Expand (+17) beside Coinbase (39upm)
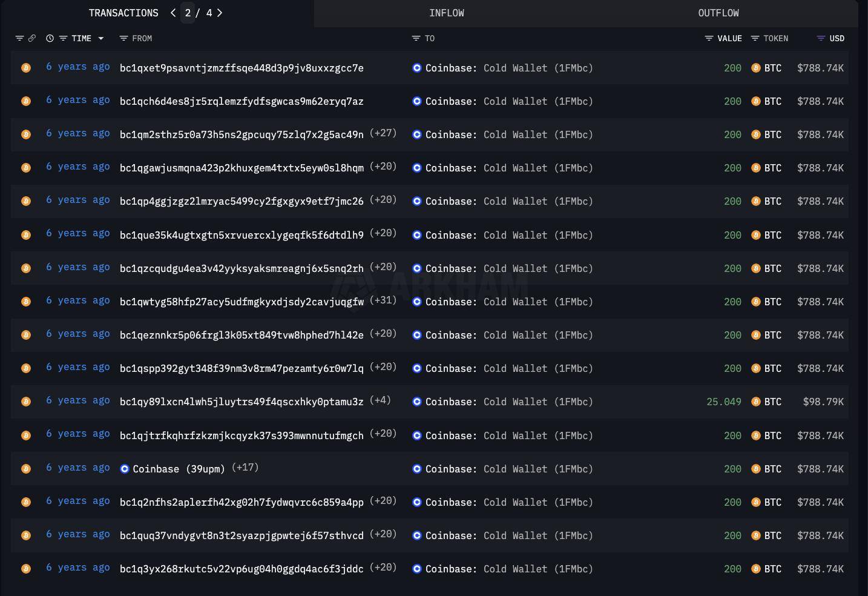 [245, 468]
